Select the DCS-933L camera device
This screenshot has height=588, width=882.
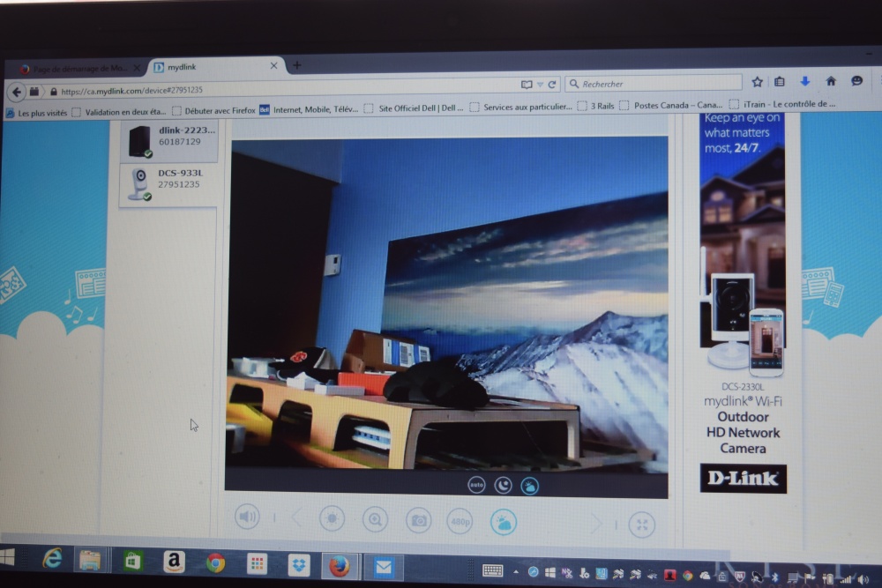(x=168, y=185)
